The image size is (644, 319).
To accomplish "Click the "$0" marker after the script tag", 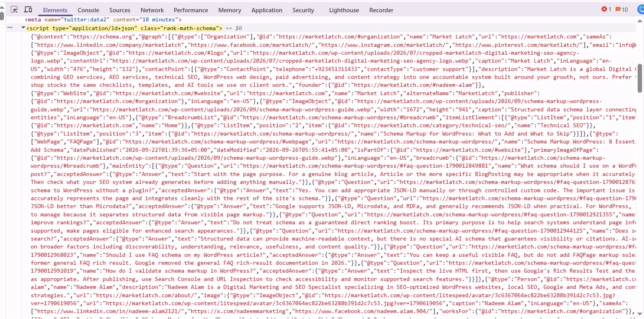I will point(238,28).
